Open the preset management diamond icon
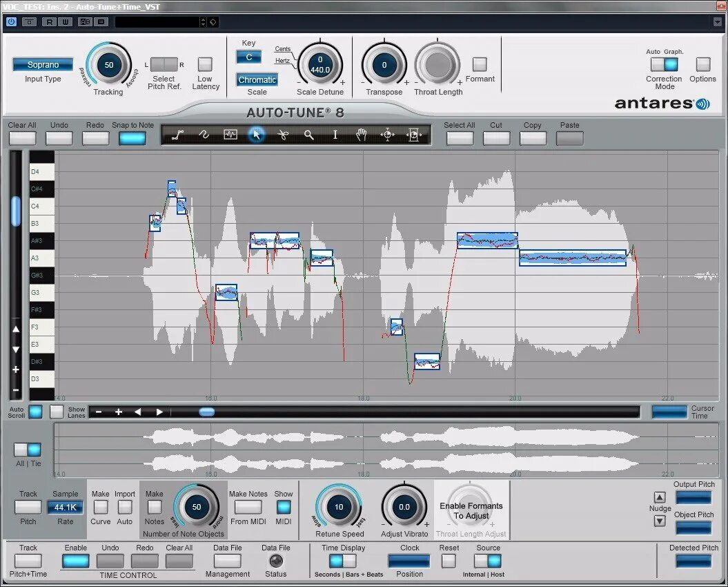 pos(213,22)
